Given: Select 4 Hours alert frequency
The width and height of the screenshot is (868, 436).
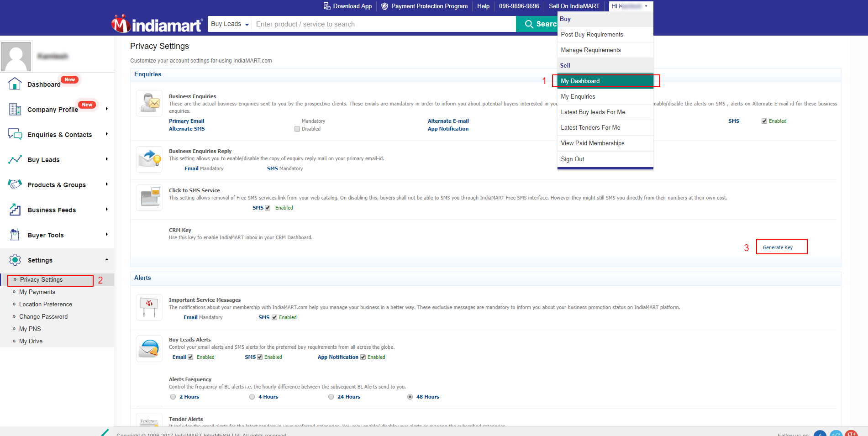Looking at the screenshot, I should (252, 397).
